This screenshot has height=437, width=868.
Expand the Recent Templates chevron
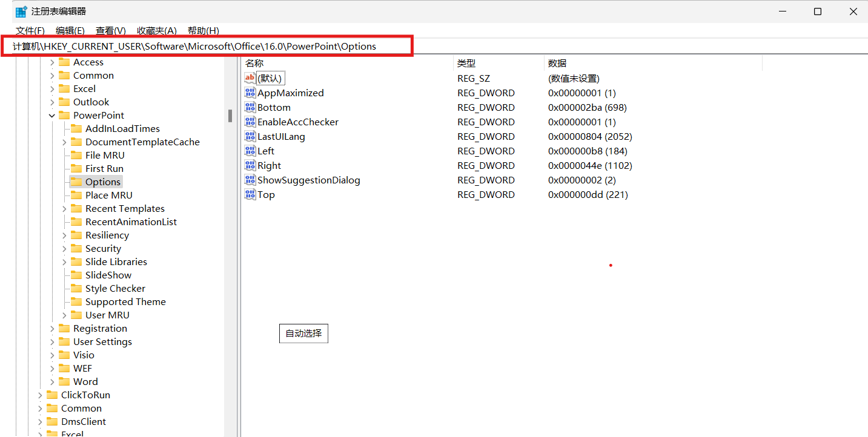point(64,209)
